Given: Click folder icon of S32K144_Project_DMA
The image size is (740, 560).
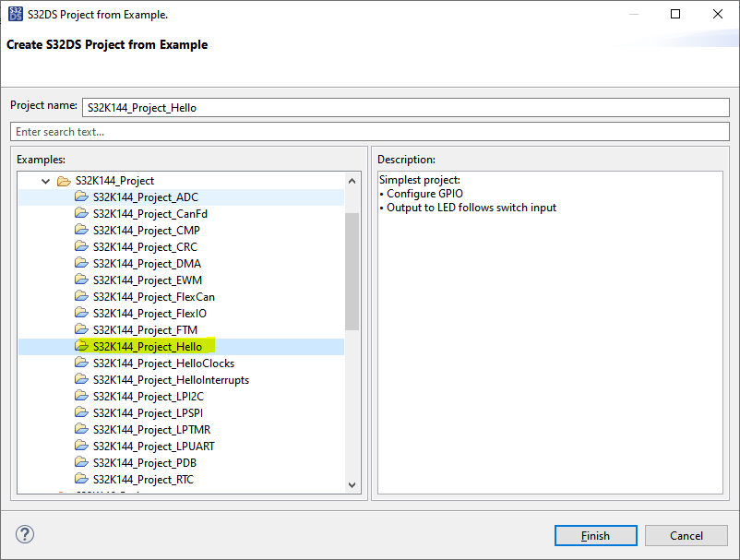Looking at the screenshot, I should click(81, 262).
